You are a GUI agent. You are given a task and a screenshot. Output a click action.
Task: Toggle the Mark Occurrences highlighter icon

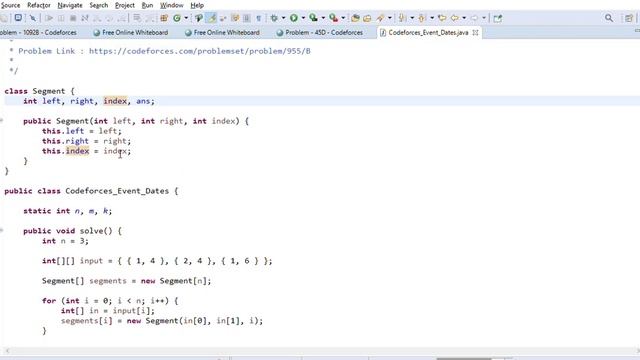212,18
